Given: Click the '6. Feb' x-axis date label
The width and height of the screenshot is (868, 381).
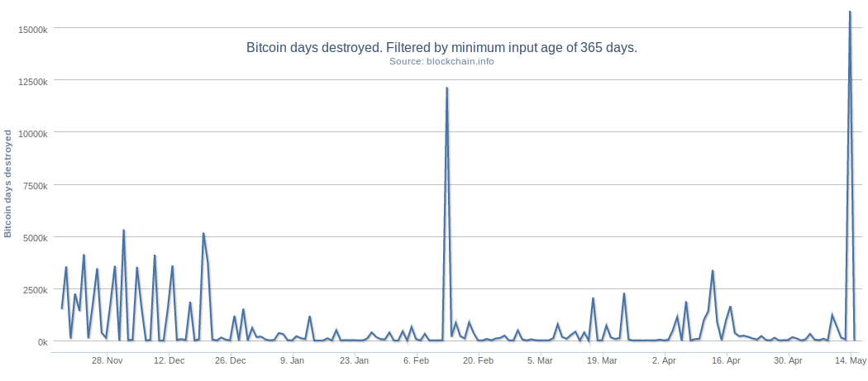Looking at the screenshot, I should pyautogui.click(x=417, y=361).
